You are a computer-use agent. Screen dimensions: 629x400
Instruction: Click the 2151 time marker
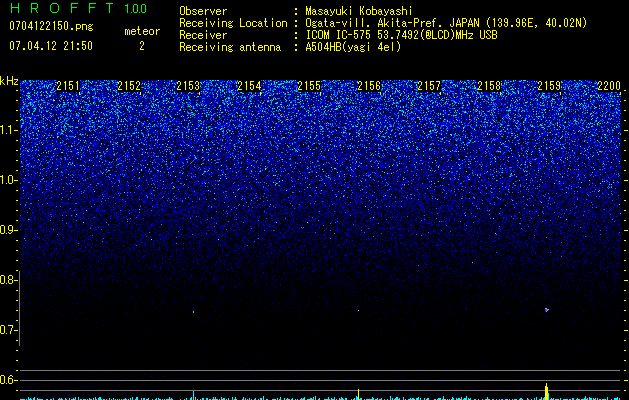tap(68, 86)
